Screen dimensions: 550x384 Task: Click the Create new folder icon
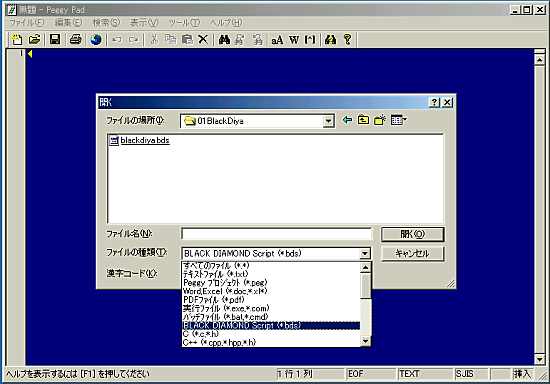[380, 120]
